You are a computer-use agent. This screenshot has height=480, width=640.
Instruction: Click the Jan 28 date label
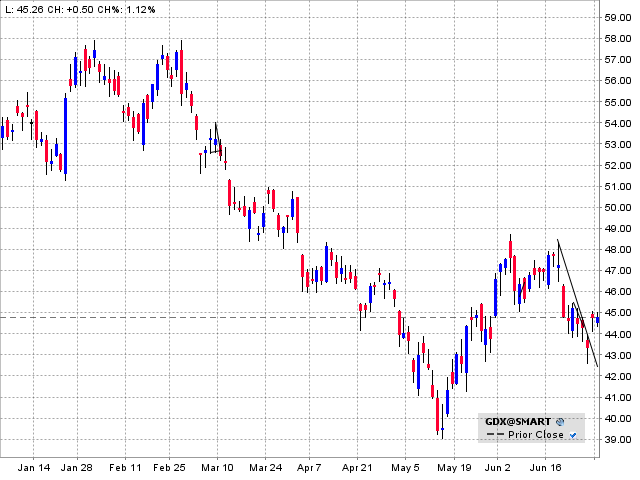pyautogui.click(x=77, y=468)
